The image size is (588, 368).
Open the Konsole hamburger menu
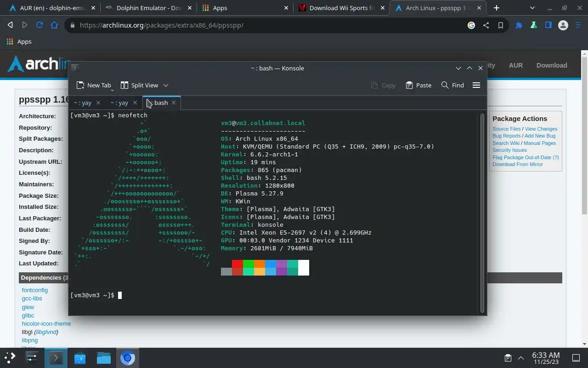(x=476, y=85)
